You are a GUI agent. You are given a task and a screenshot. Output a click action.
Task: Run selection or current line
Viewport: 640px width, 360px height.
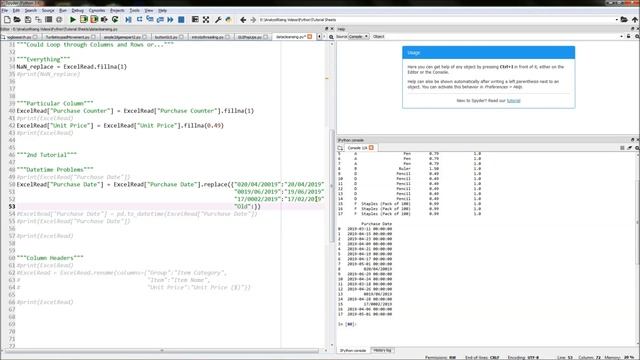point(104,19)
